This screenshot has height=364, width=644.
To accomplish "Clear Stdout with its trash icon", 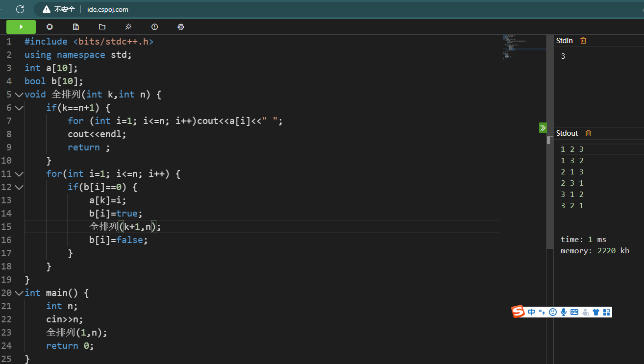I will 589,133.
